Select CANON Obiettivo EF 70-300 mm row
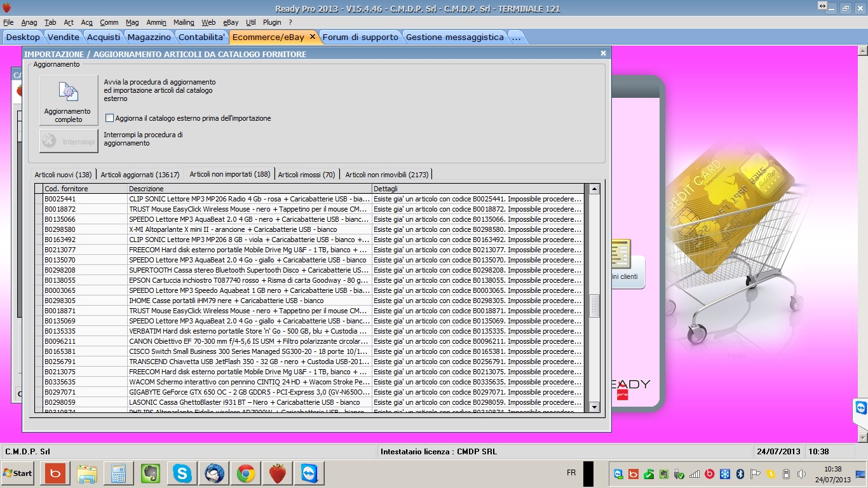 tap(309, 341)
